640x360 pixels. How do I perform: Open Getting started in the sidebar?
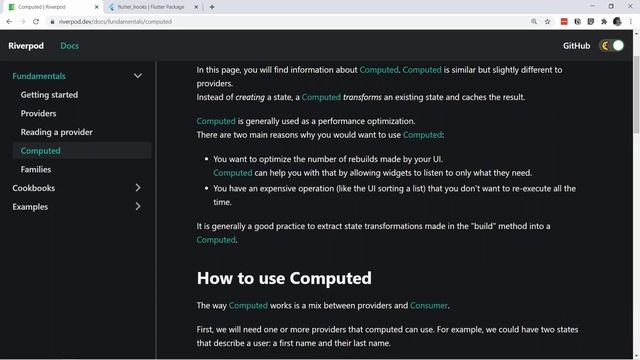pos(49,95)
